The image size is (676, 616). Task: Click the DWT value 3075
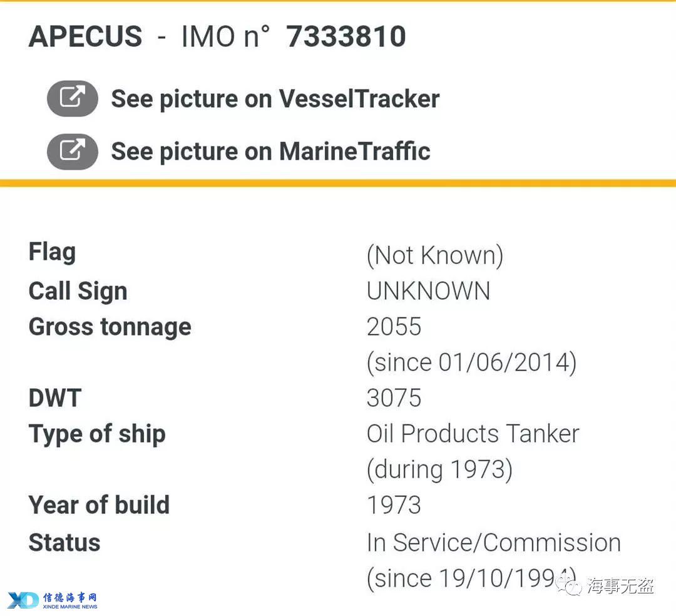(394, 398)
